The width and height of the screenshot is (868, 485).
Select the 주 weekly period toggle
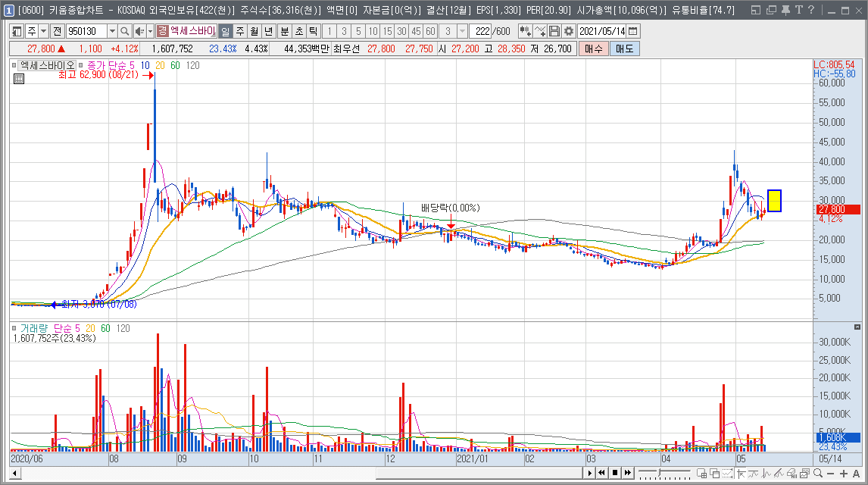point(239,32)
